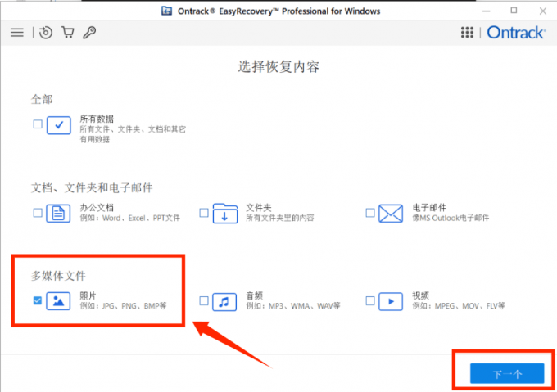
Task: Click the Ontrack logo
Action: [x=516, y=33]
